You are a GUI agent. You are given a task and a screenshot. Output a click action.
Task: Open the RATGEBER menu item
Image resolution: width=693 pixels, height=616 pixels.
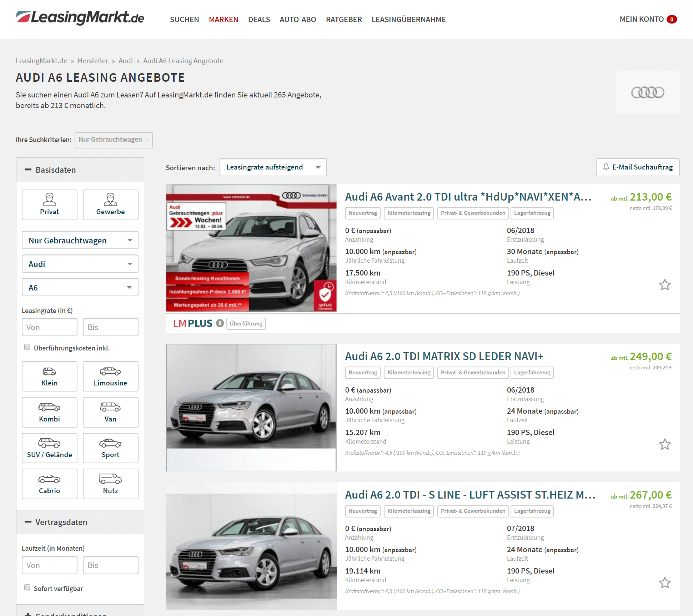tap(344, 19)
